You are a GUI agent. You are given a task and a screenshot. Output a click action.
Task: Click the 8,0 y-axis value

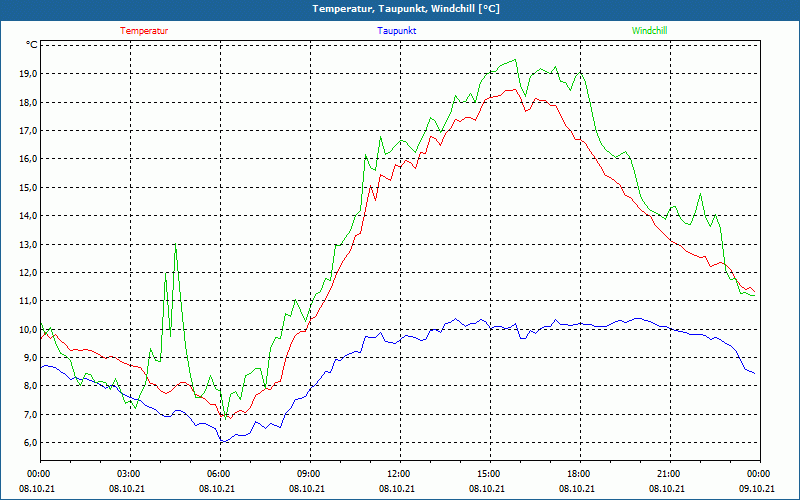tap(31, 386)
